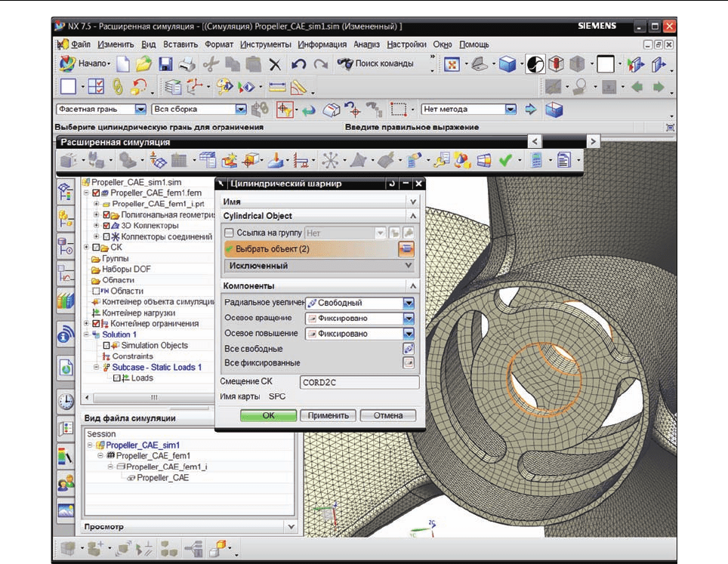The height and width of the screenshot is (564, 728).
Task: Reset the Цилиндрический шарнир dialog
Action: (x=392, y=183)
